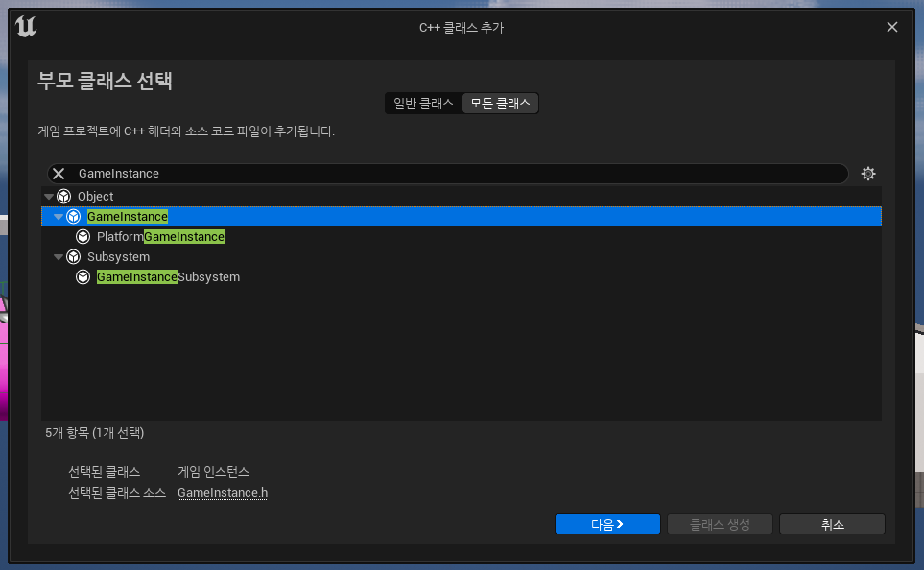Click the Unreal Engine logo icon
This screenshot has height=570, width=924.
[x=26, y=27]
